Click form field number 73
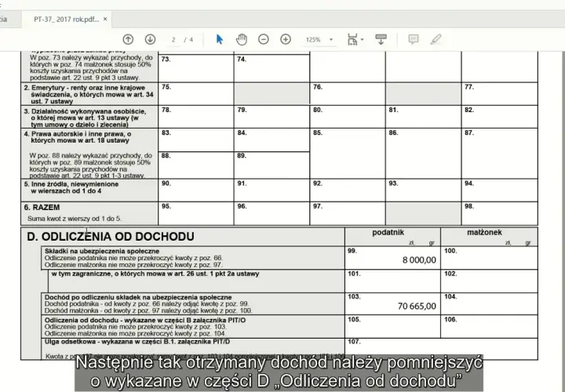 click(x=195, y=68)
